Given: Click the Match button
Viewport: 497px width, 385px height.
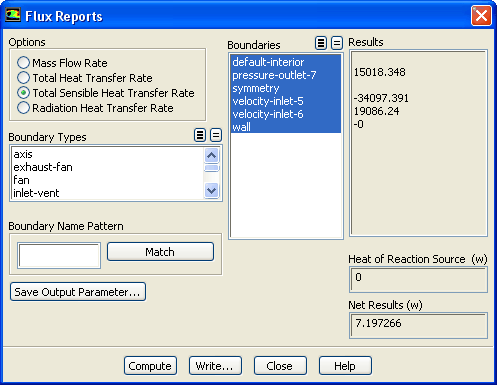Looking at the screenshot, I should pyautogui.click(x=160, y=252).
